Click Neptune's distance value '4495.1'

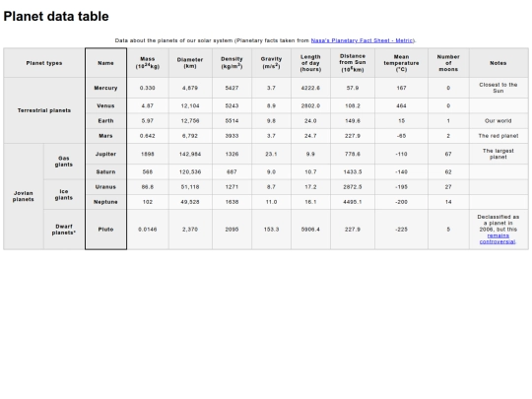pyautogui.click(x=353, y=202)
